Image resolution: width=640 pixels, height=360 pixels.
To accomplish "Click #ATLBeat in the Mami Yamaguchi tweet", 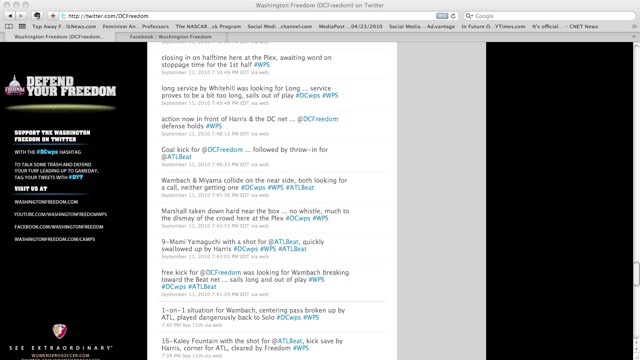I will 292,249.
